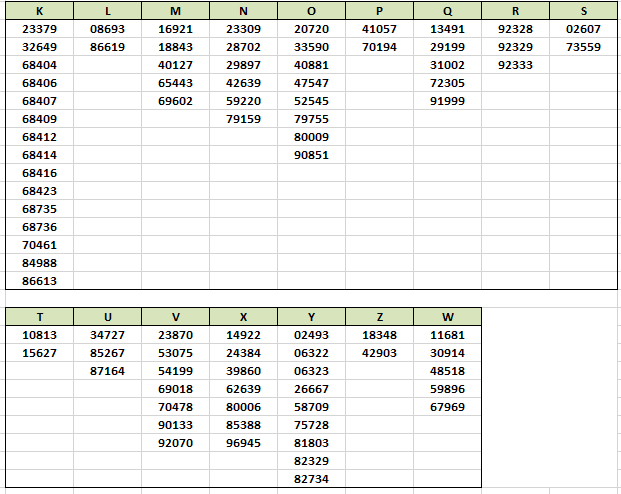Click the header cell labeled S
Screen dimensions: 621x494
click(x=583, y=11)
